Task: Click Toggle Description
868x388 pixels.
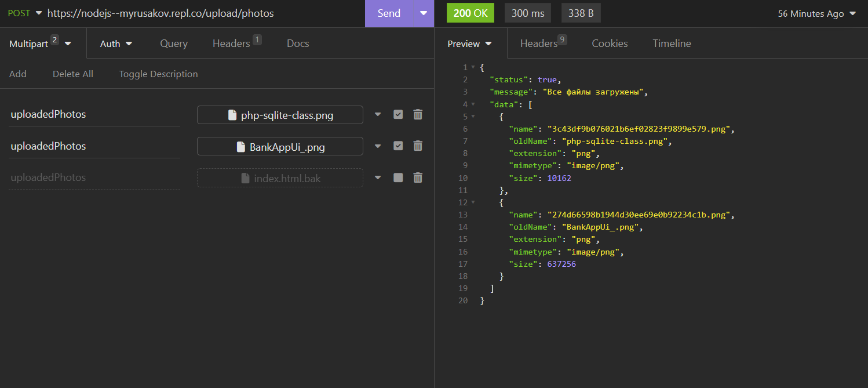Action: point(158,74)
